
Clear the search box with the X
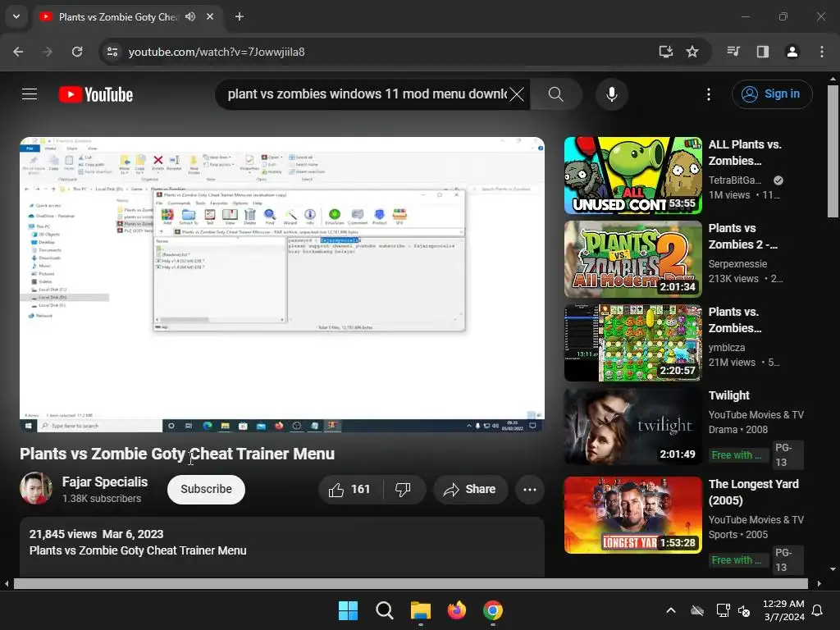(x=517, y=94)
